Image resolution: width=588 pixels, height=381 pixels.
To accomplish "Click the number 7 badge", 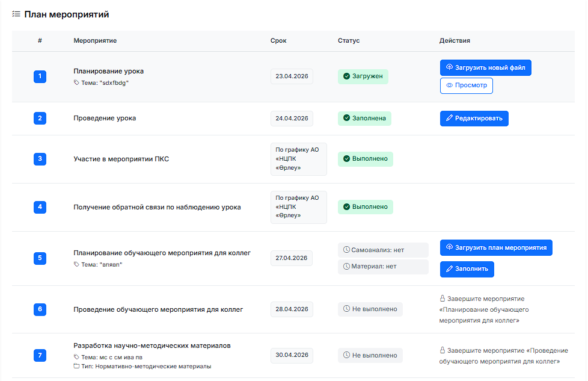I will click(x=40, y=355).
